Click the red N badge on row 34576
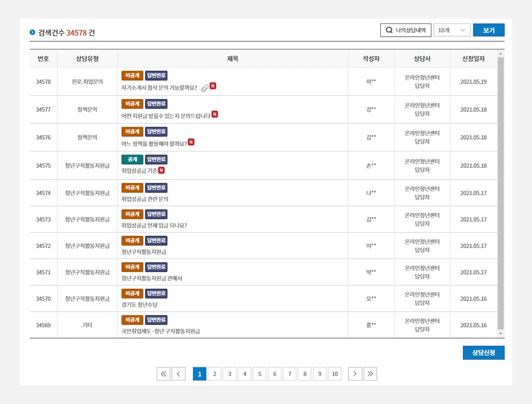This screenshot has height=404, width=532. (191, 142)
